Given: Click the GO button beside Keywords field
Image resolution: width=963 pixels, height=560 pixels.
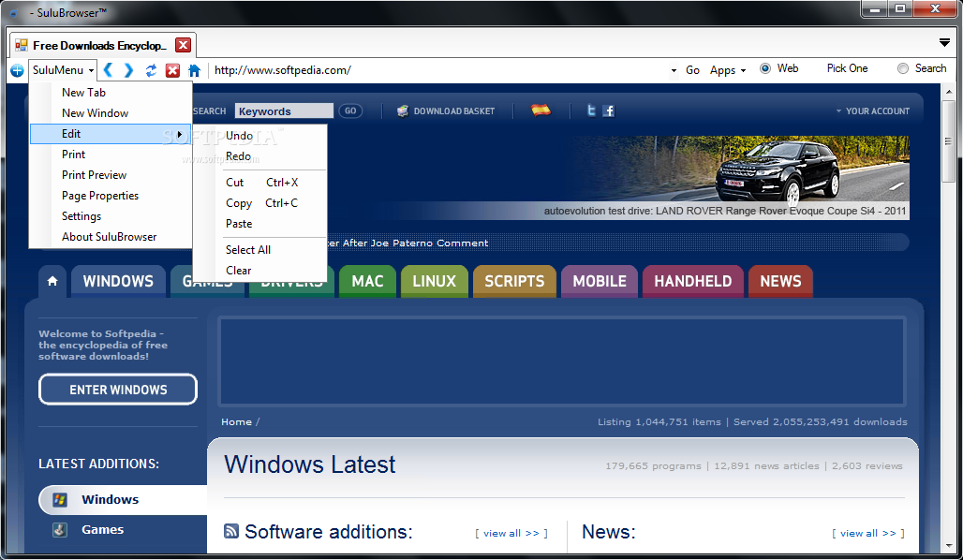Looking at the screenshot, I should tap(350, 111).
